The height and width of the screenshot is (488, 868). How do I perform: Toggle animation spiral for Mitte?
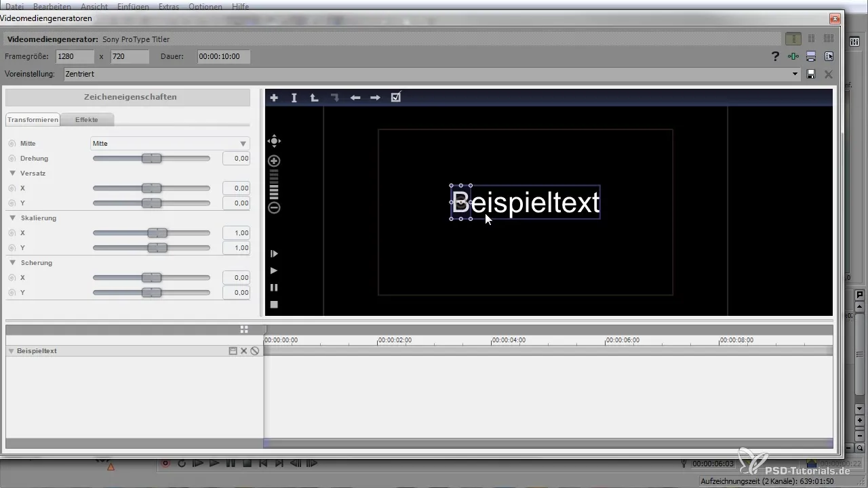12,144
